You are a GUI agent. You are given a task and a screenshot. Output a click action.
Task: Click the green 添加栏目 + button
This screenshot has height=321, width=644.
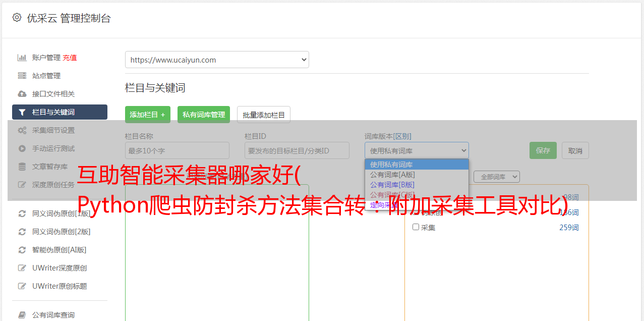click(148, 115)
